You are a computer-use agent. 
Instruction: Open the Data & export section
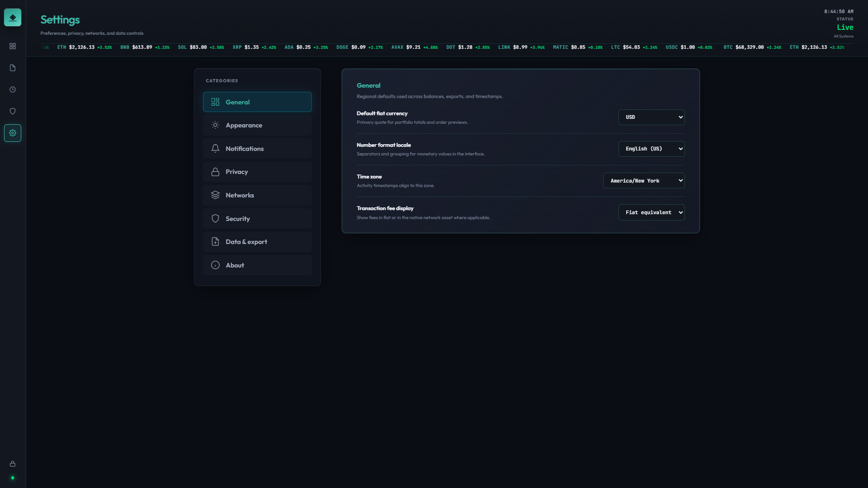tap(257, 242)
